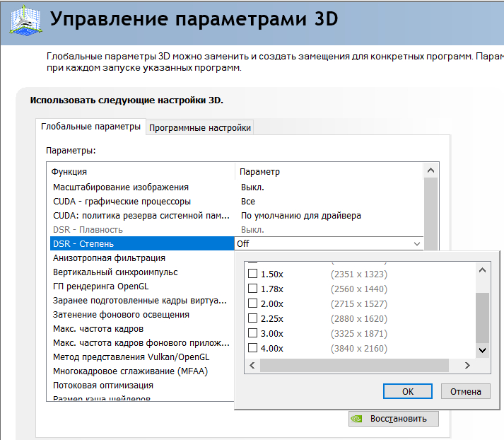Click the (2880 x 1620) resolution label

tap(359, 319)
